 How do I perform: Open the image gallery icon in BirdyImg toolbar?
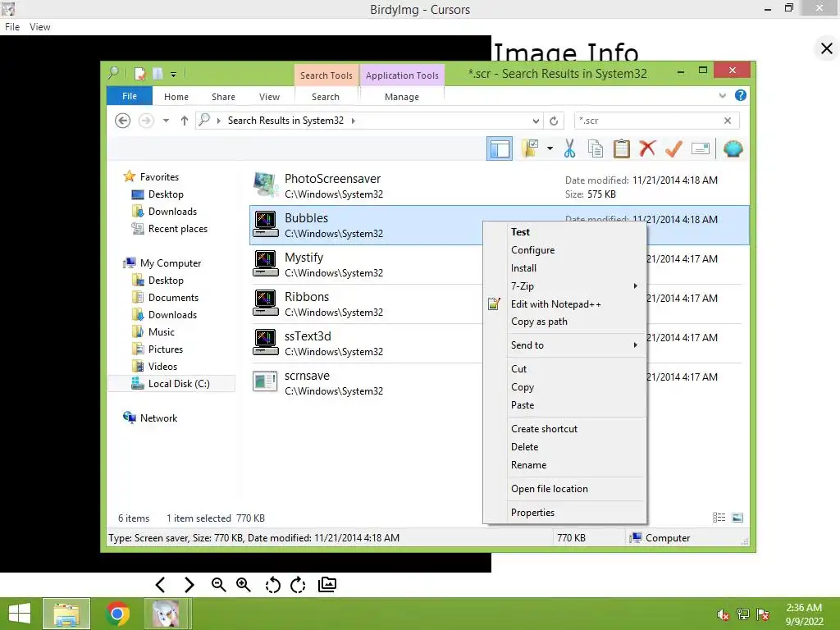tap(327, 584)
